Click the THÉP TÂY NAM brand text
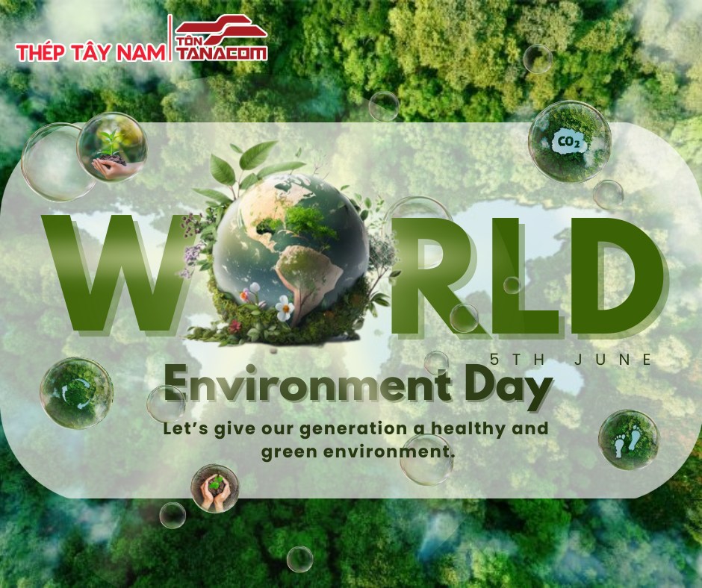This screenshot has height=588, width=702. tap(88, 52)
